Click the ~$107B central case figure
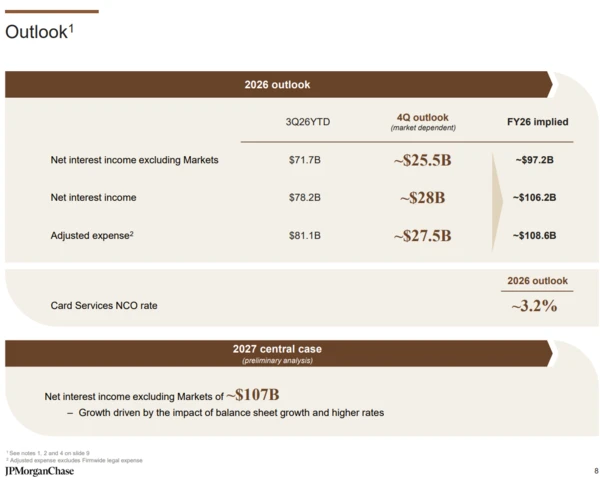 click(x=253, y=395)
